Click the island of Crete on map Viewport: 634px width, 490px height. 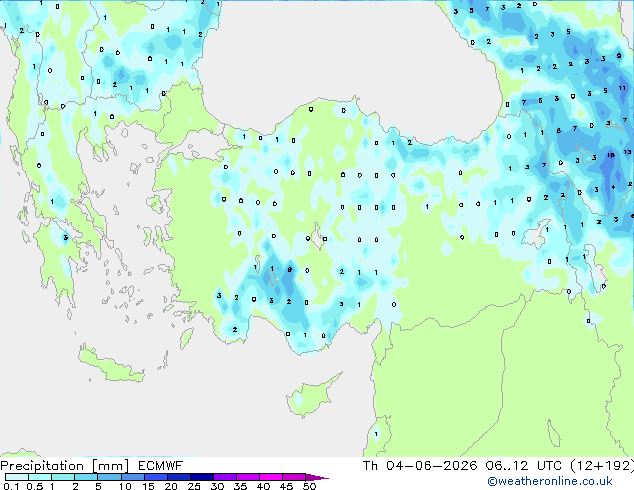click(110, 364)
